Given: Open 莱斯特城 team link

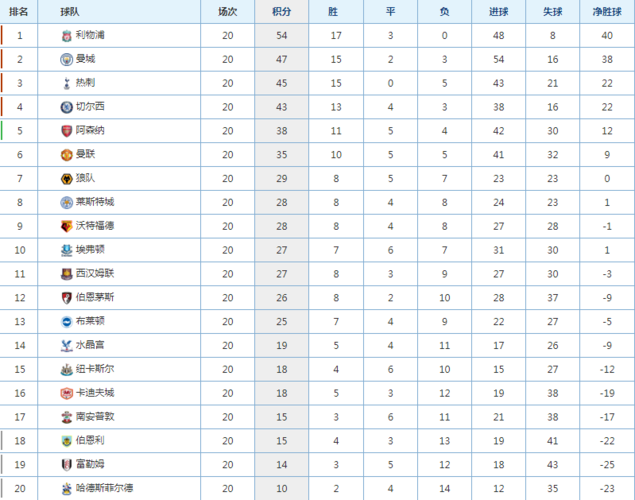Looking at the screenshot, I should pyautogui.click(x=95, y=202).
